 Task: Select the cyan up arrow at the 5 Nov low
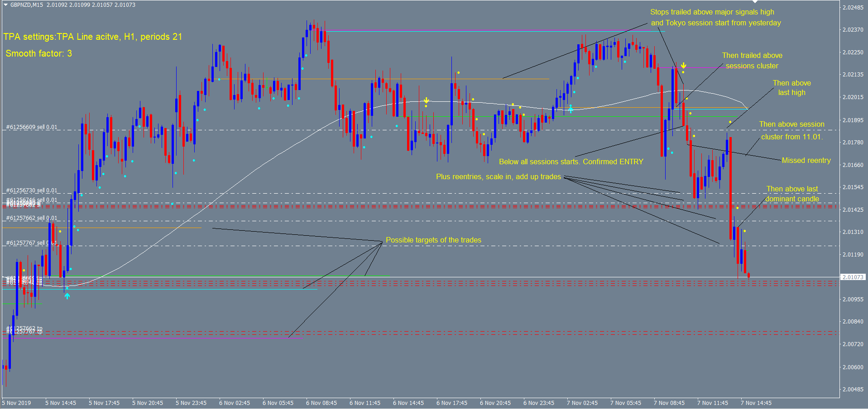[x=67, y=296]
